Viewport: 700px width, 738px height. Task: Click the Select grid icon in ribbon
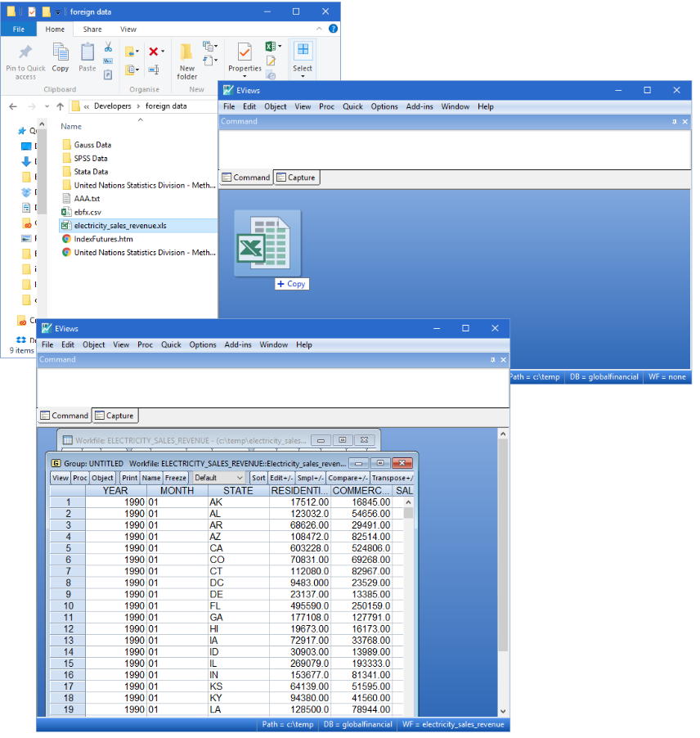pyautogui.click(x=303, y=49)
